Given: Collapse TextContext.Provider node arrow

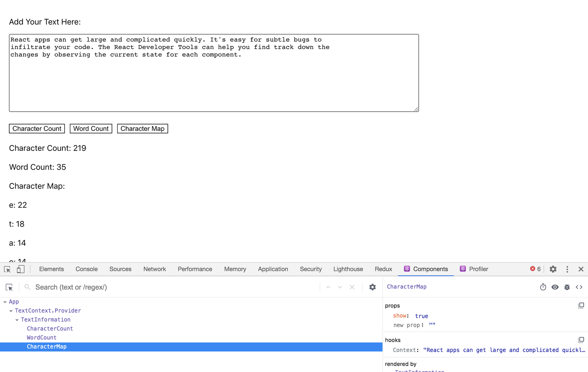Looking at the screenshot, I should (11, 311).
